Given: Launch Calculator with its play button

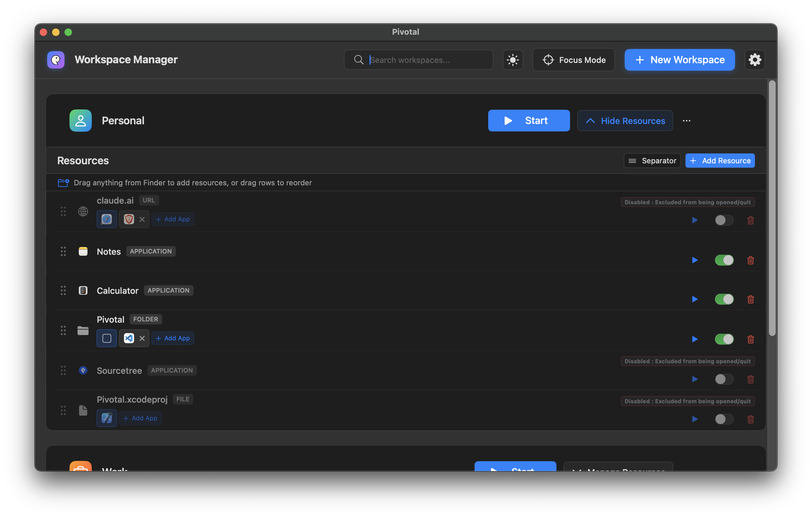Looking at the screenshot, I should click(694, 299).
